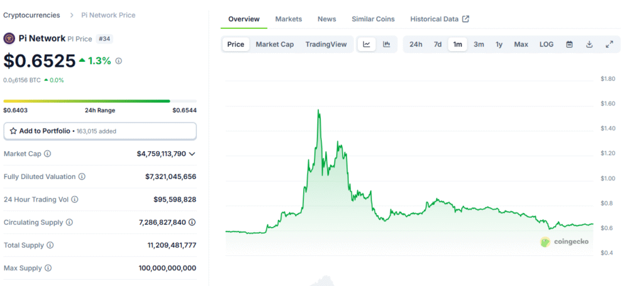Set chart range to 1m

[x=458, y=45]
